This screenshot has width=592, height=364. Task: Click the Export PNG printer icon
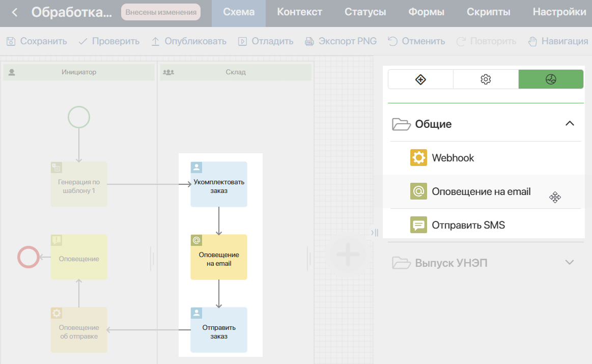point(309,41)
